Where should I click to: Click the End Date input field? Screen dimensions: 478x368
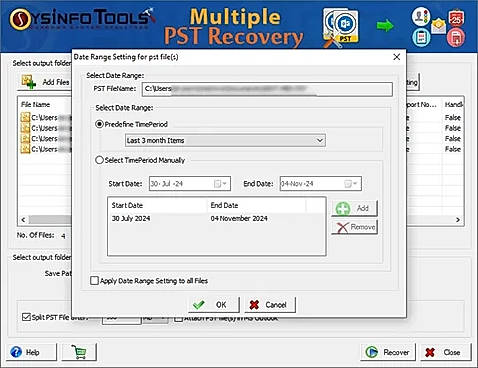321,184
